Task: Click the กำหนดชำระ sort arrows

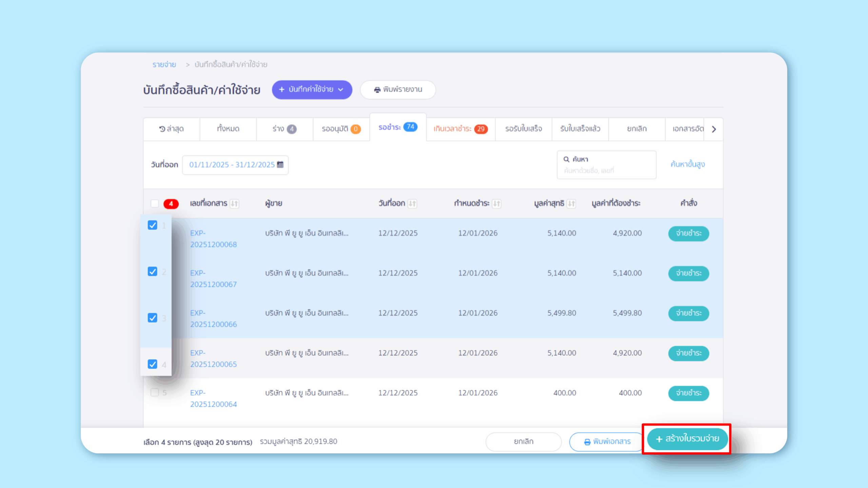Action: click(x=497, y=204)
